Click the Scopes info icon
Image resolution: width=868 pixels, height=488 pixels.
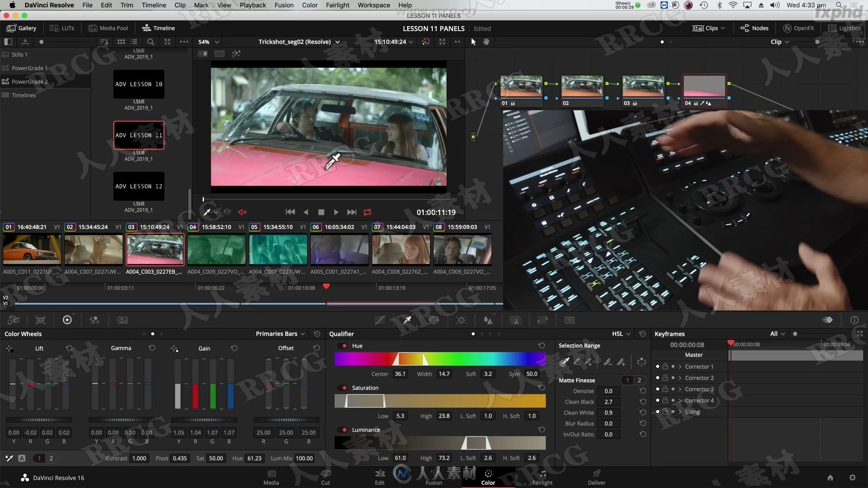pyautogui.click(x=854, y=320)
